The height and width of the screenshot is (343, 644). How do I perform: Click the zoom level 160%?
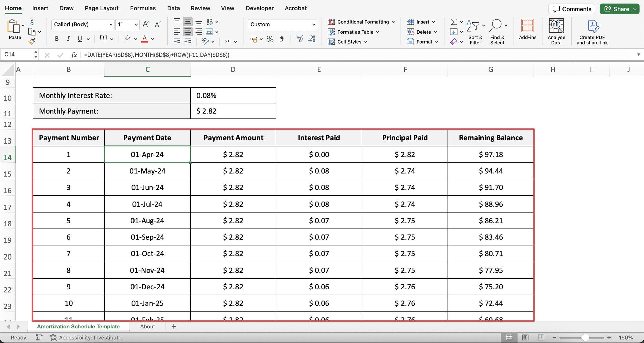(626, 337)
